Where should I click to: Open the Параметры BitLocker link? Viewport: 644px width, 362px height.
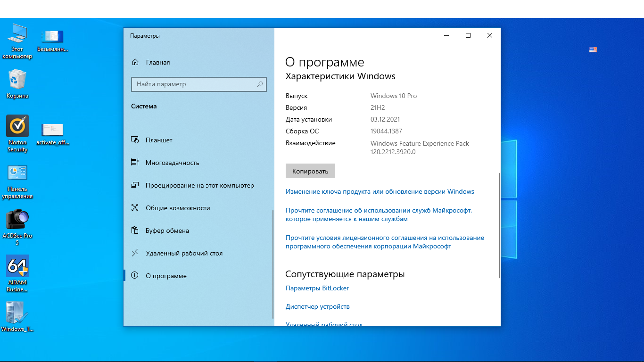[x=317, y=288]
